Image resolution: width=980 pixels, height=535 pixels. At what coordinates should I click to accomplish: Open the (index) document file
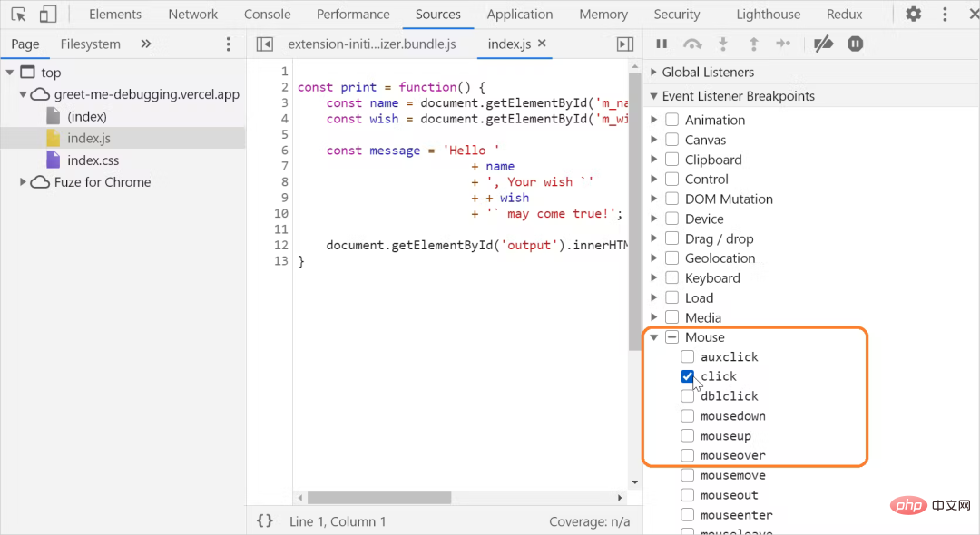pyautogui.click(x=87, y=116)
